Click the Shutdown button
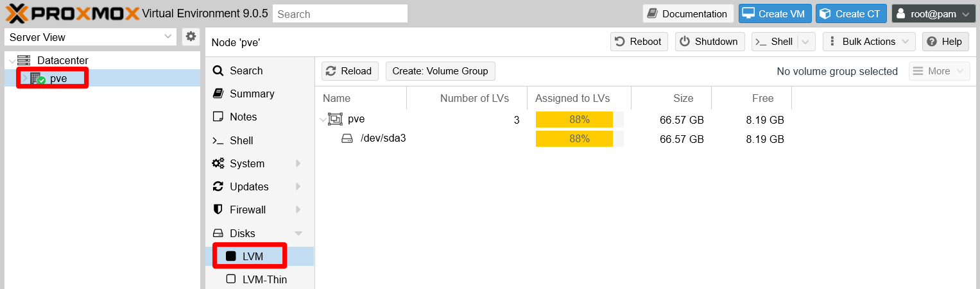Viewport: 980px width, 289px height. coord(709,42)
